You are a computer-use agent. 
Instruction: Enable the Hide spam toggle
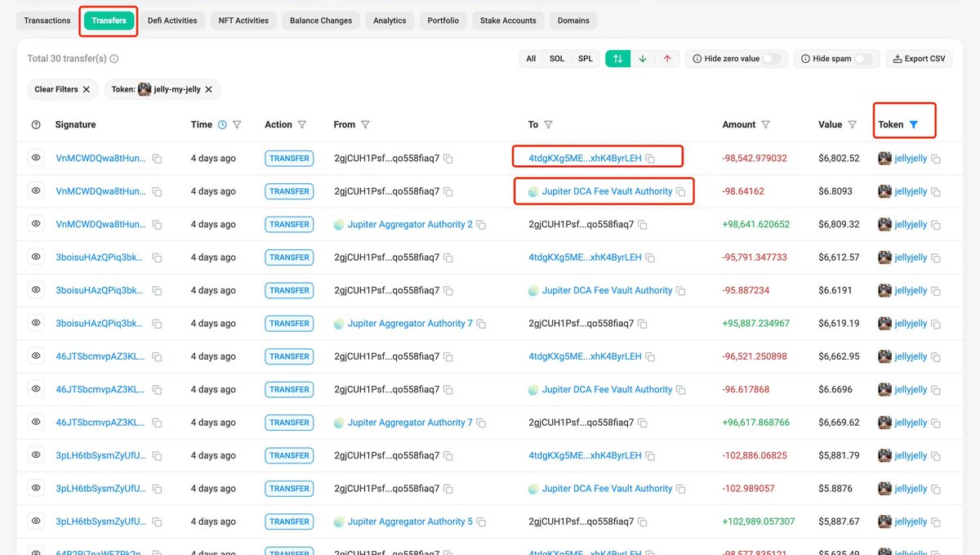863,58
